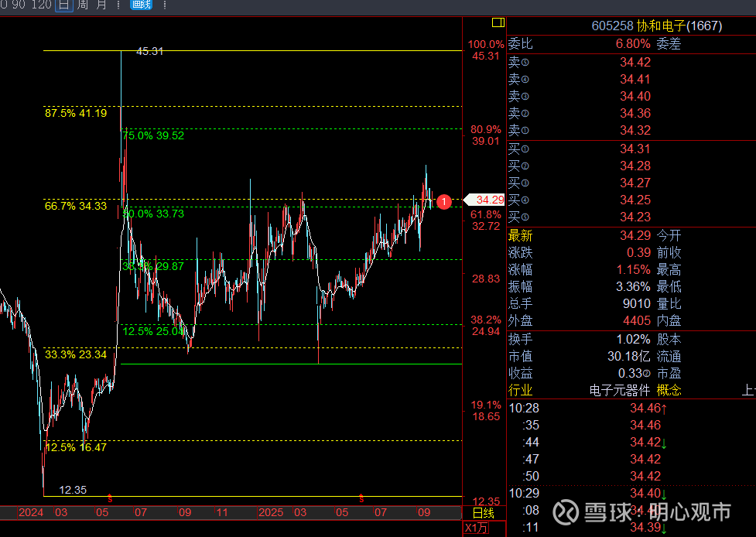Open the 概念 concept label

(x=669, y=390)
